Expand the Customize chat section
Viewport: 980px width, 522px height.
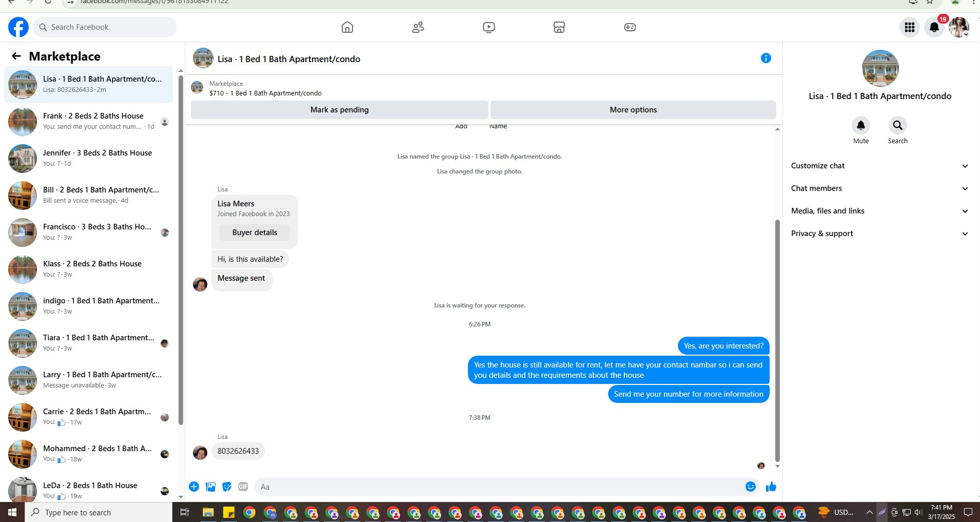click(x=880, y=166)
